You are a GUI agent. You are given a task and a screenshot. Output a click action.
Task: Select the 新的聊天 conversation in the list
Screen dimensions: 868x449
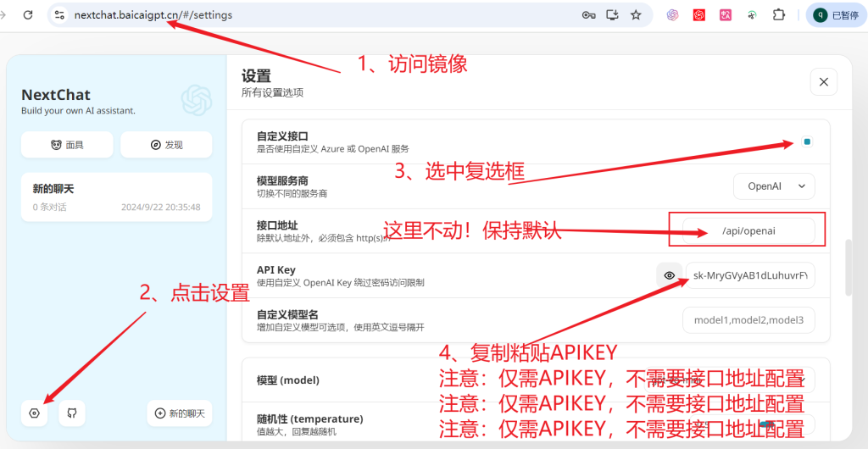click(x=116, y=197)
